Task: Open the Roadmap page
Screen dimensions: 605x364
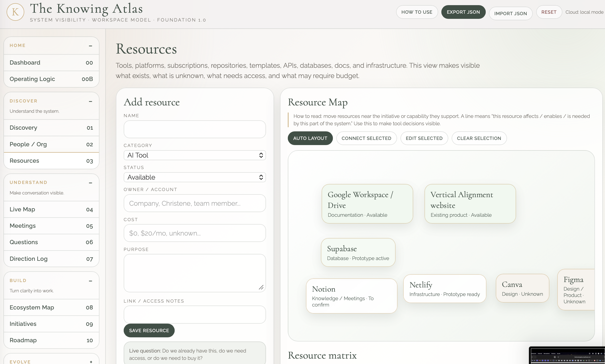Action: click(51, 341)
